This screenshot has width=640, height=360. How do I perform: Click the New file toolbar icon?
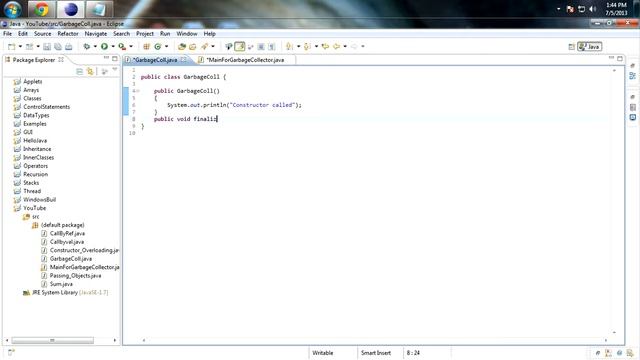11,47
